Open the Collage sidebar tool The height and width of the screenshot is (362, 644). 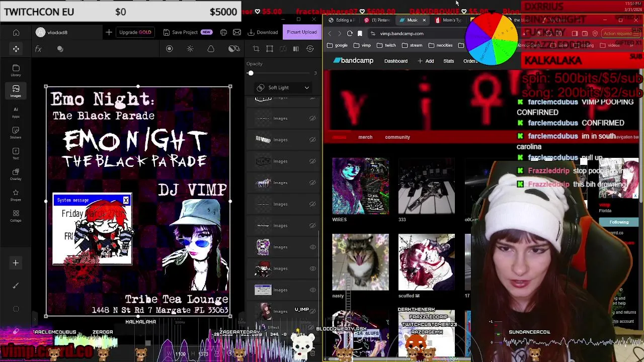pos(16,216)
